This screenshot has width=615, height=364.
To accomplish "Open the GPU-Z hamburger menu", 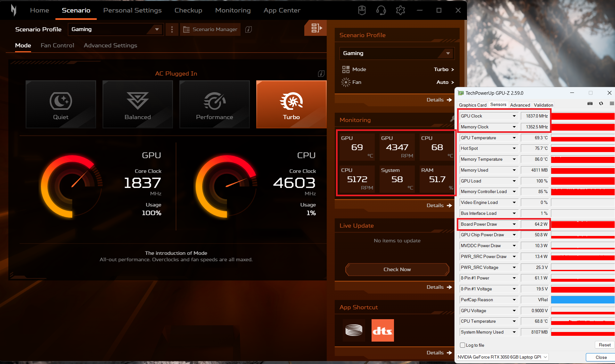I will pyautogui.click(x=612, y=104).
